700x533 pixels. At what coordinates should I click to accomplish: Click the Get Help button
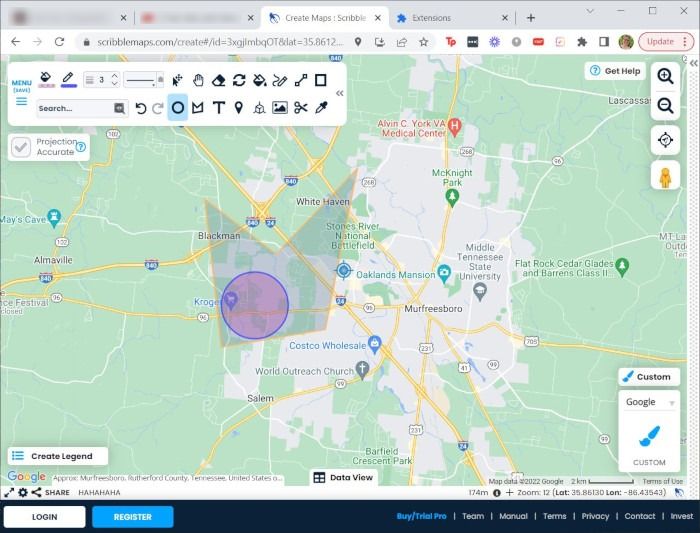coord(615,71)
